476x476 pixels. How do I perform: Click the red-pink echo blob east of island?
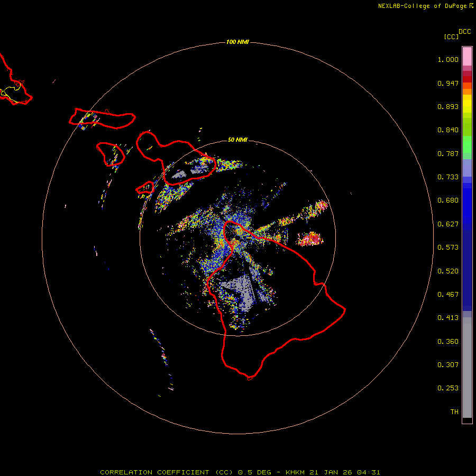(310, 239)
